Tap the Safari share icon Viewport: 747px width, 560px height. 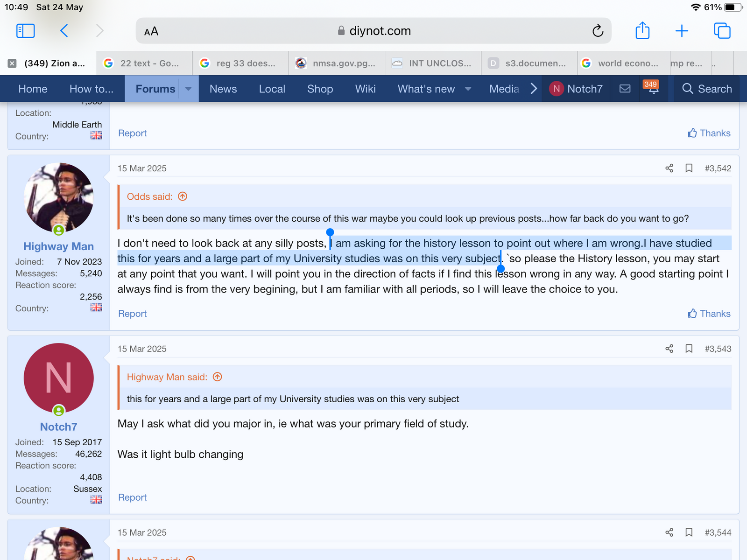(x=642, y=31)
